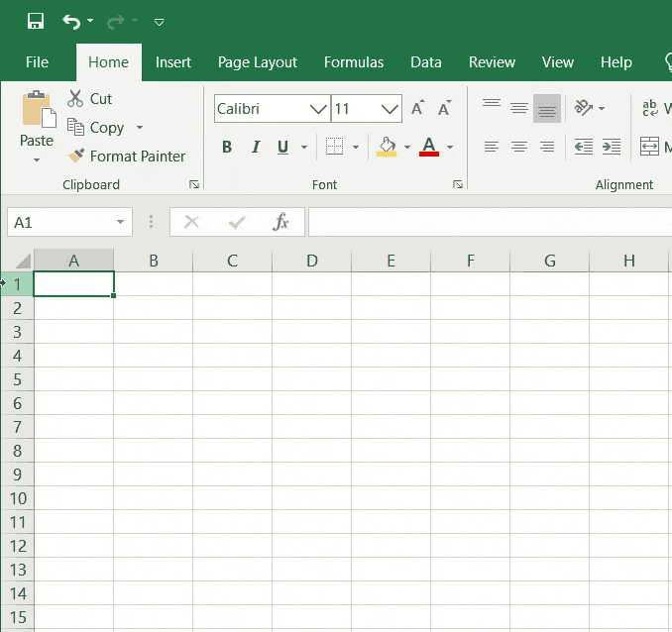672x632 pixels.
Task: Click the Increase Font Size icon
Action: click(x=418, y=108)
